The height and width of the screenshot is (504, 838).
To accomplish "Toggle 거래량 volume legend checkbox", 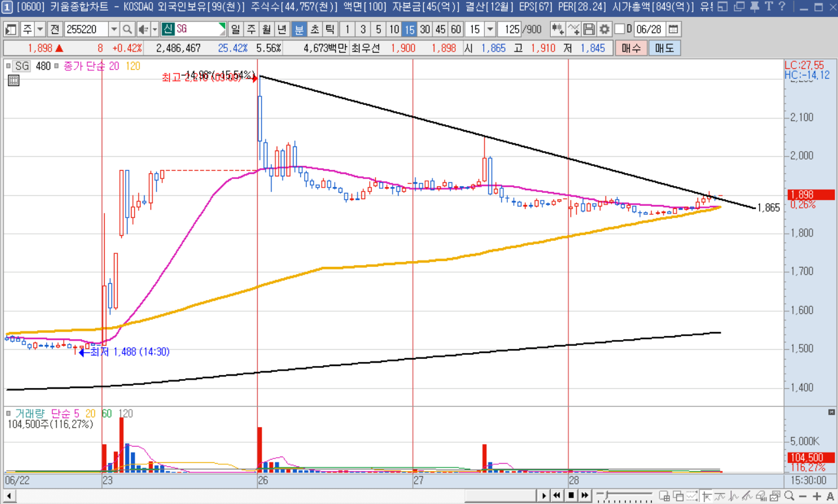I will click(10, 413).
